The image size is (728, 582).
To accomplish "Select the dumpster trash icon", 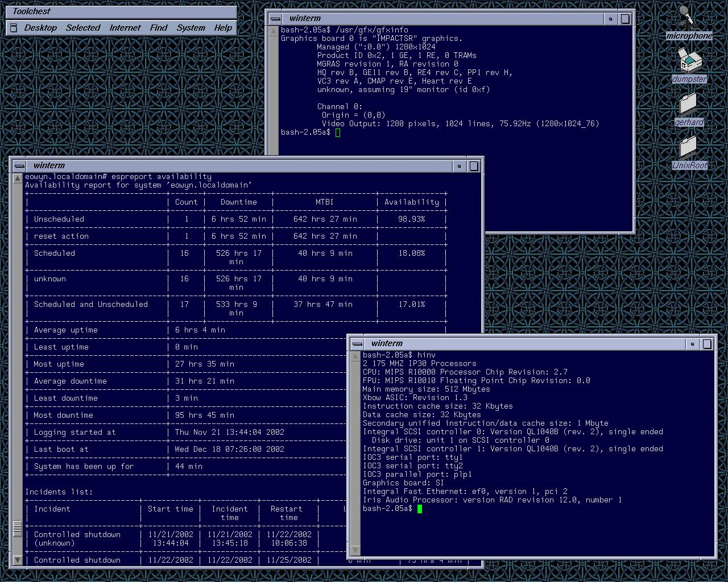I will [x=689, y=60].
